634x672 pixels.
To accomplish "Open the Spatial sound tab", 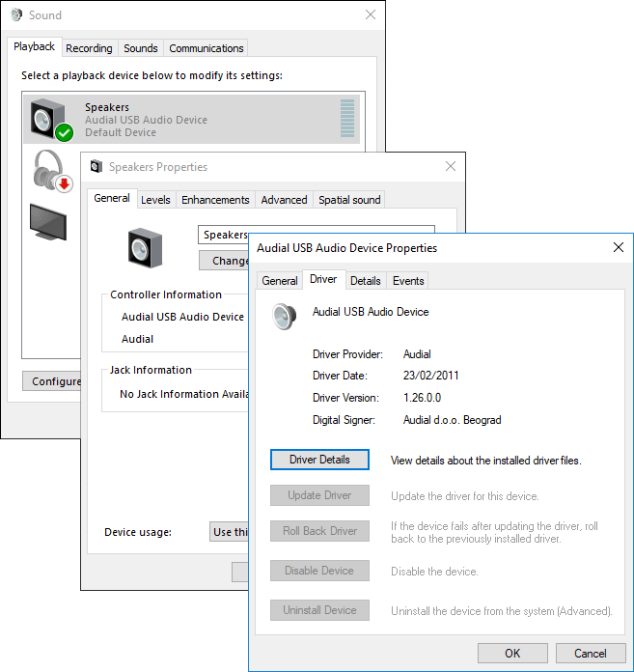I will click(x=349, y=200).
